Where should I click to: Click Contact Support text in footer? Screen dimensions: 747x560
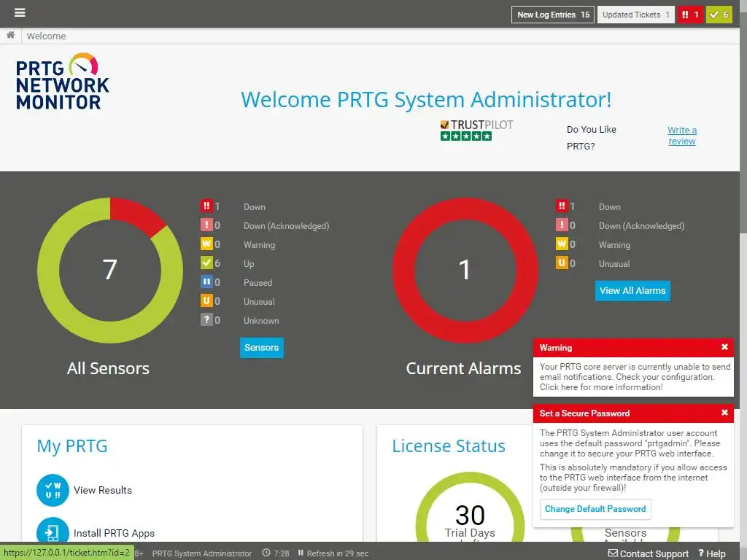coord(654,553)
